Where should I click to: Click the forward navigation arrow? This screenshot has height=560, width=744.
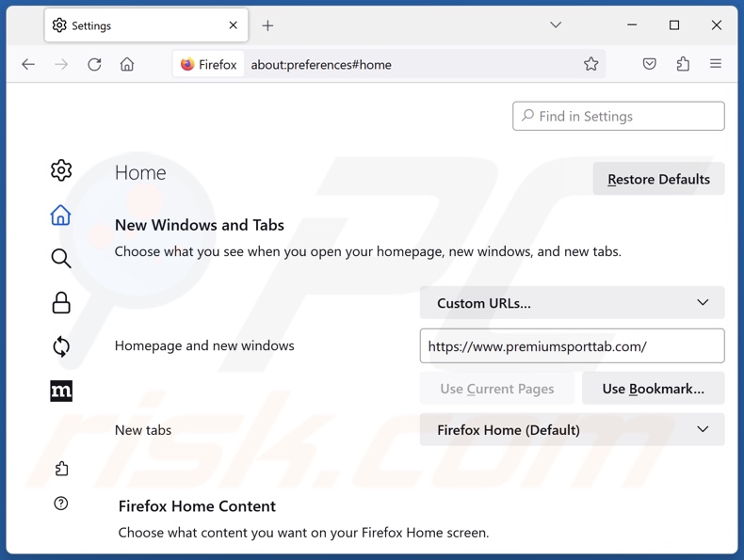pos(61,64)
